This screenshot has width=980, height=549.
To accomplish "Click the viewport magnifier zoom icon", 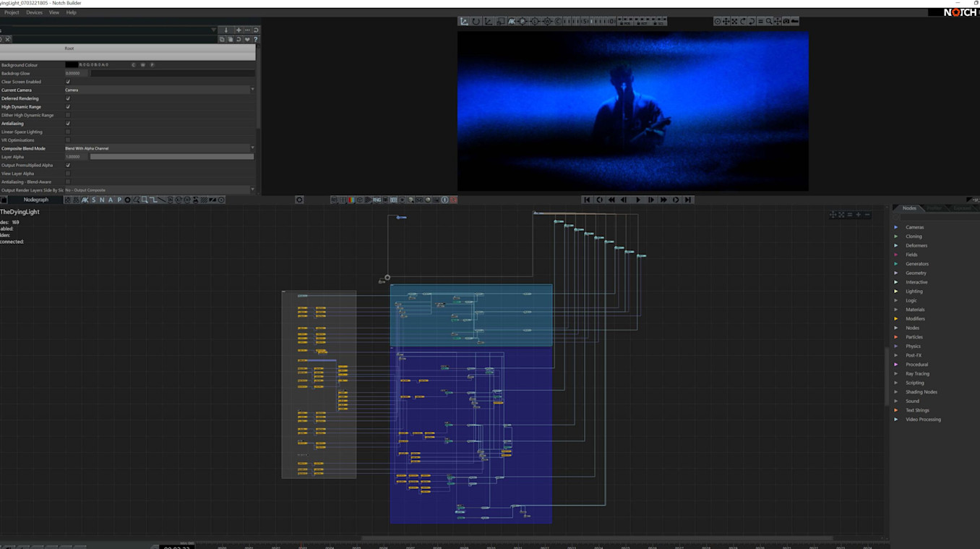I will point(769,22).
